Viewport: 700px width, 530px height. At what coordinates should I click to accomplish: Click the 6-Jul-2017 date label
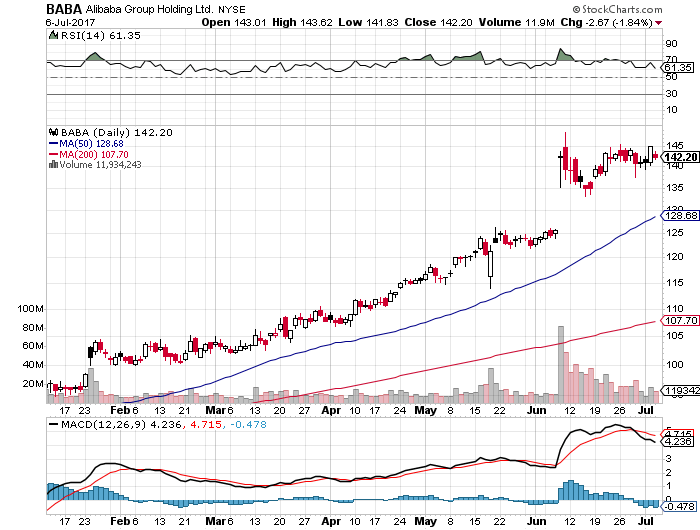pos(70,22)
